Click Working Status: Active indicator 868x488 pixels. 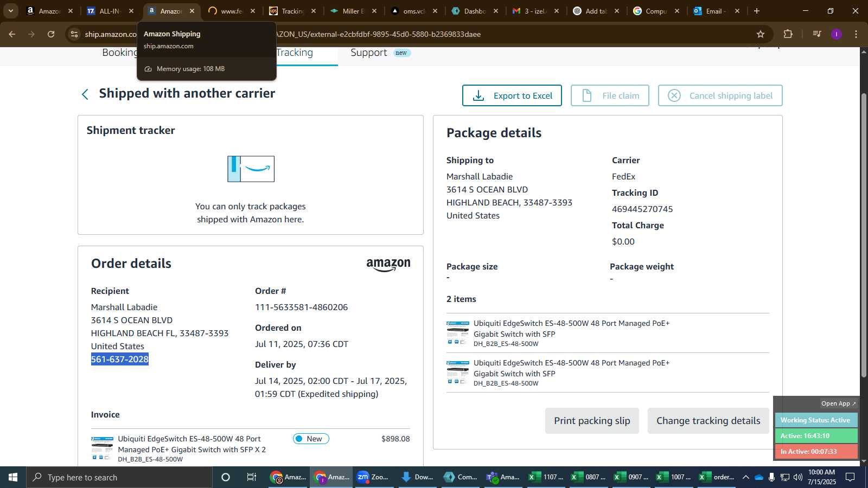(816, 420)
